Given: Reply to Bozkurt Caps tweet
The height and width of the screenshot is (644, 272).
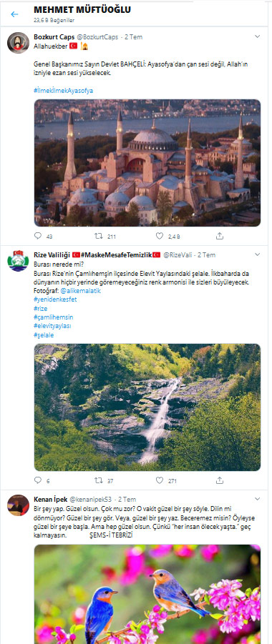Looking at the screenshot, I should point(38,236).
